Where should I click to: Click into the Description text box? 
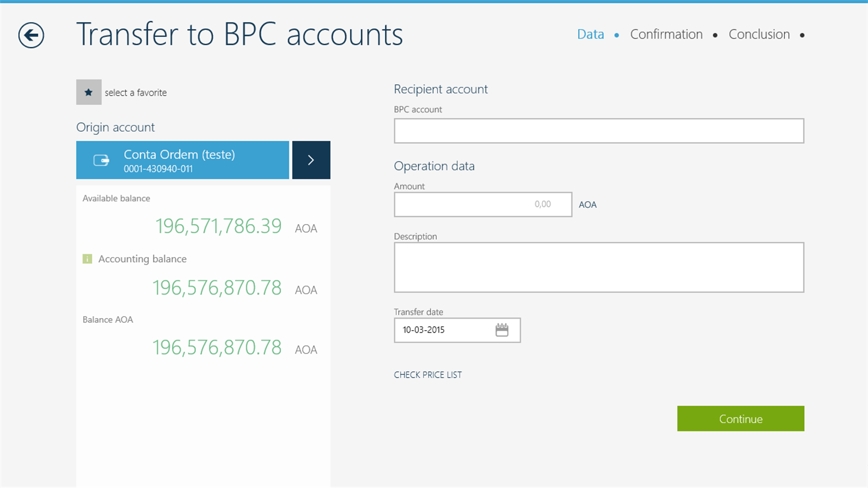click(x=599, y=267)
